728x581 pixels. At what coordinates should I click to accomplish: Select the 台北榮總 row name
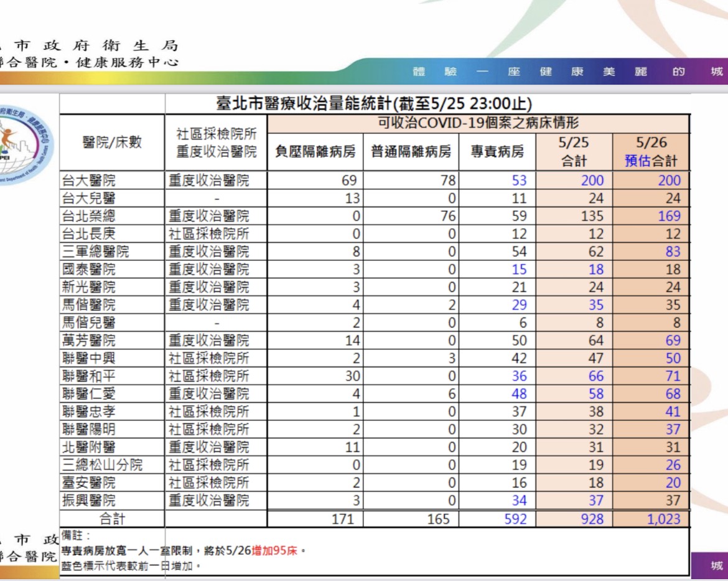[x=89, y=216]
